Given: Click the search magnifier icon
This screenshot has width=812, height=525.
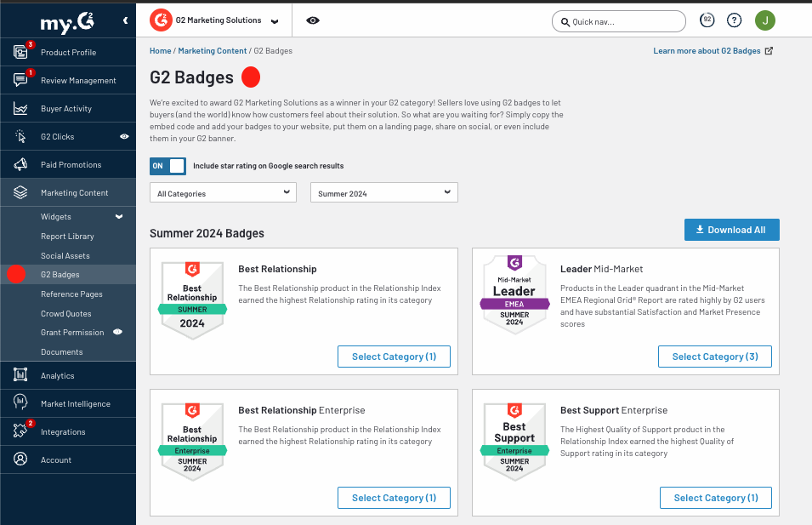Looking at the screenshot, I should (x=565, y=22).
